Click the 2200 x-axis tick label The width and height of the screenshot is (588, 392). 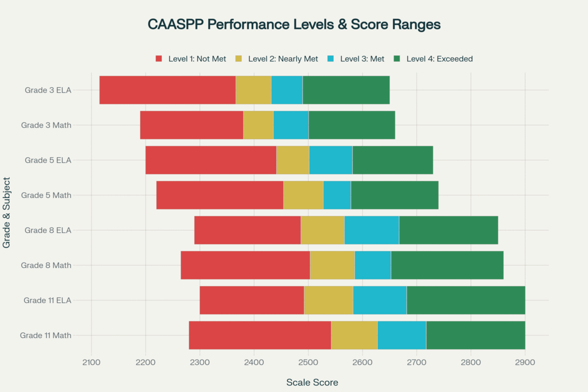point(146,363)
